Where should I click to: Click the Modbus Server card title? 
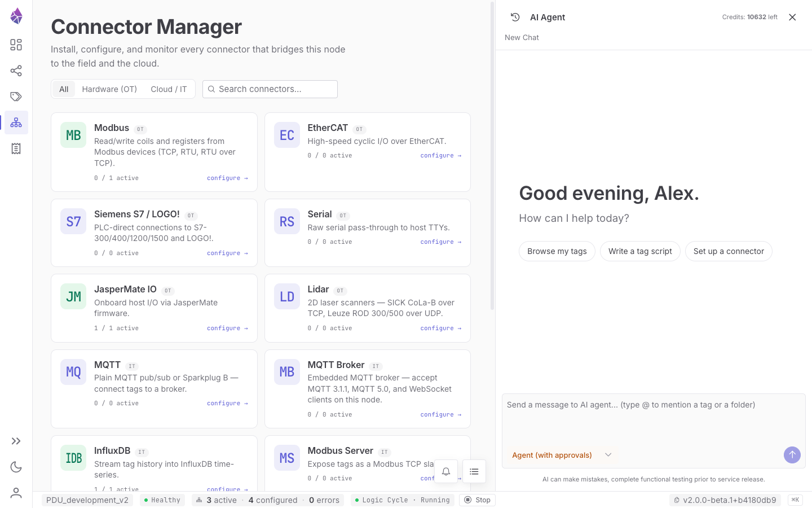tap(340, 450)
